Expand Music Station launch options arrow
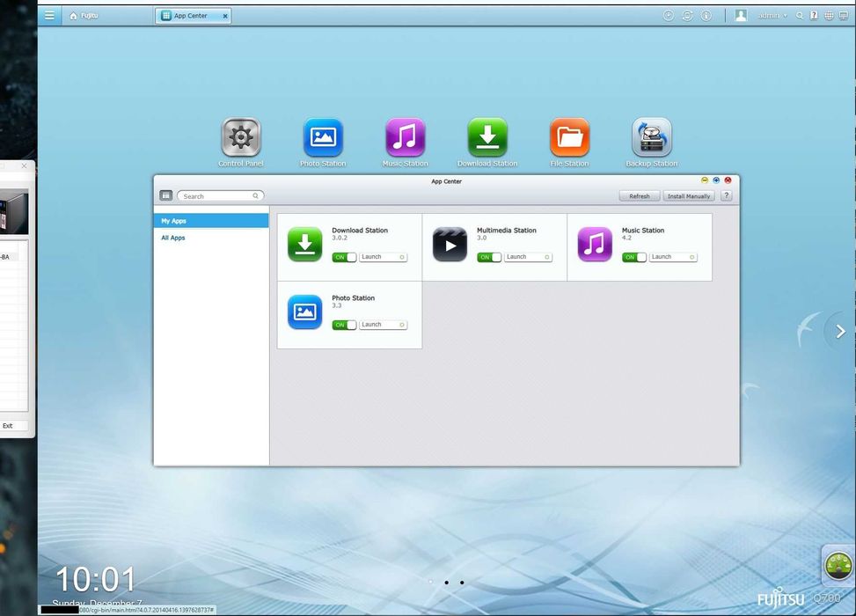The image size is (856, 616). pyautogui.click(x=692, y=257)
